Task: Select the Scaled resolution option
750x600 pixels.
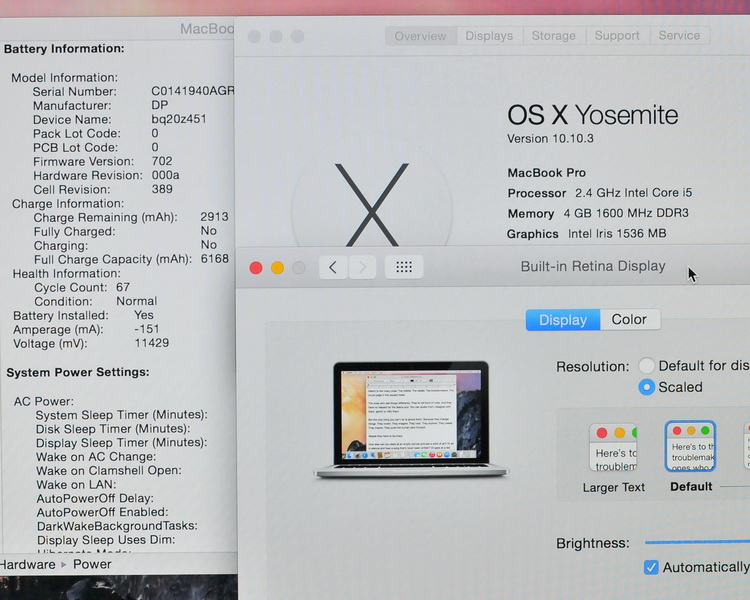Action: coord(646,387)
